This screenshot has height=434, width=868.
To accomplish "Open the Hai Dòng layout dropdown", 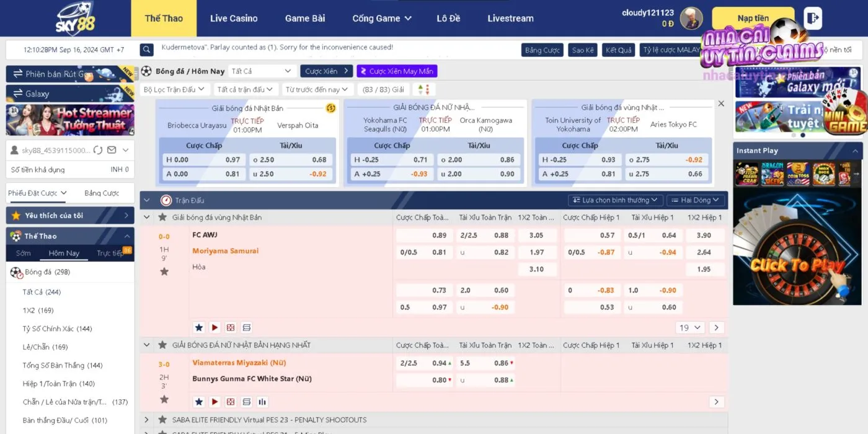I will point(695,200).
